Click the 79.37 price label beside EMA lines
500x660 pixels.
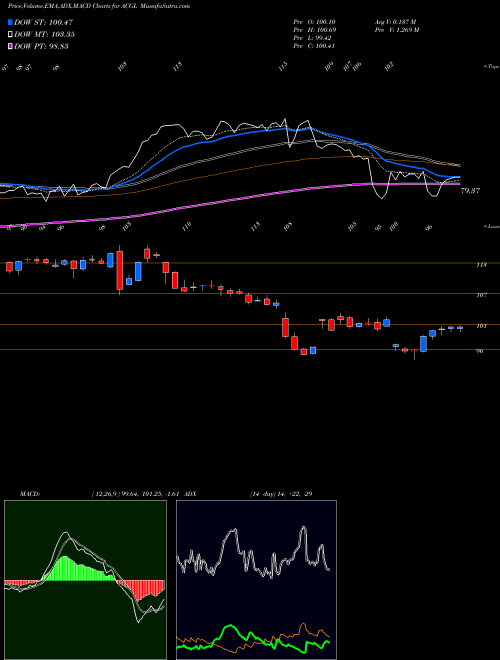(470, 191)
